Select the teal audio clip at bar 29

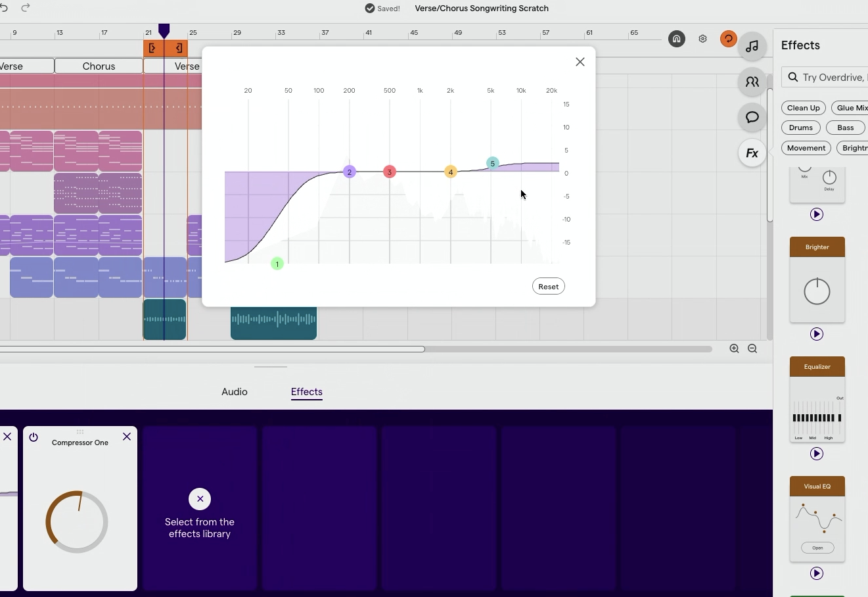coord(274,320)
